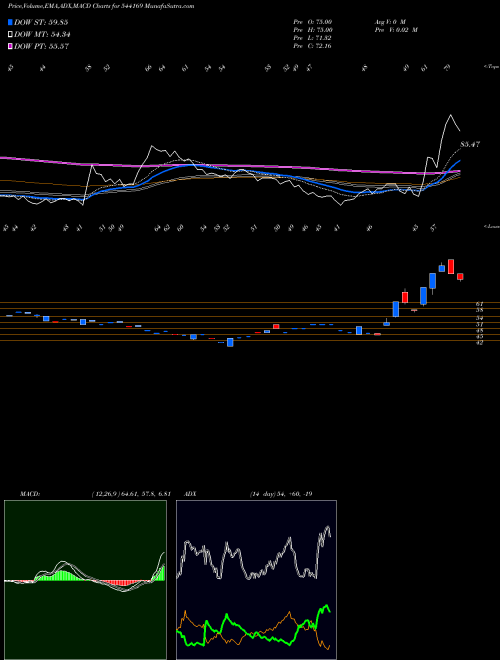The image size is (500, 660).
Task: Click the Pre H: 73.00 value
Action: pos(313,30)
